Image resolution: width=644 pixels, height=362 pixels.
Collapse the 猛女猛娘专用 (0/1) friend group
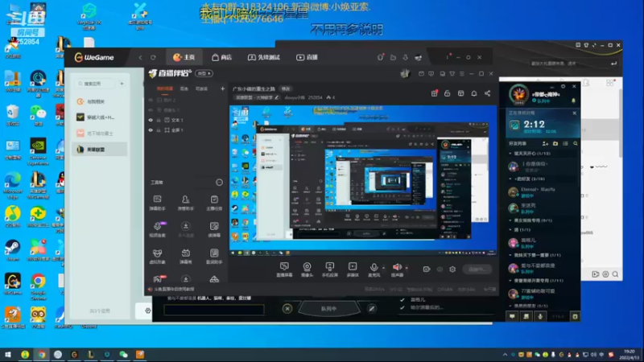point(510,220)
